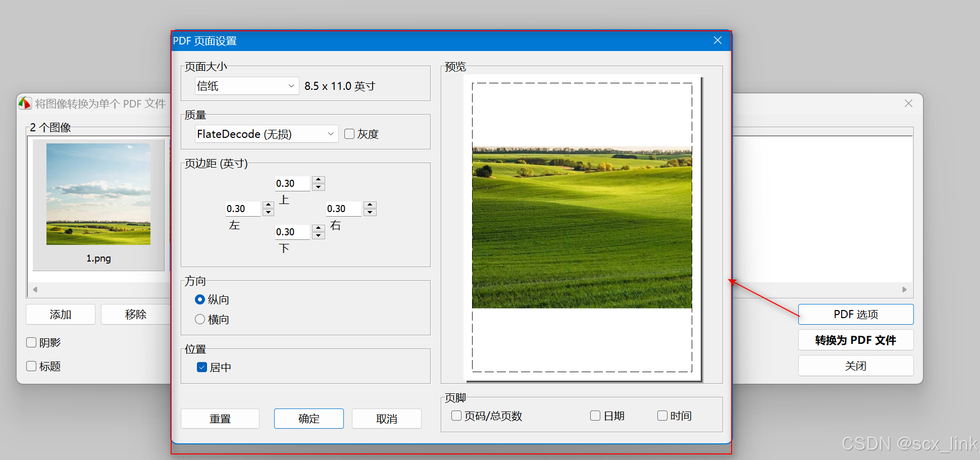Click the 1.png file name label
The height and width of the screenshot is (460, 980).
click(98, 259)
